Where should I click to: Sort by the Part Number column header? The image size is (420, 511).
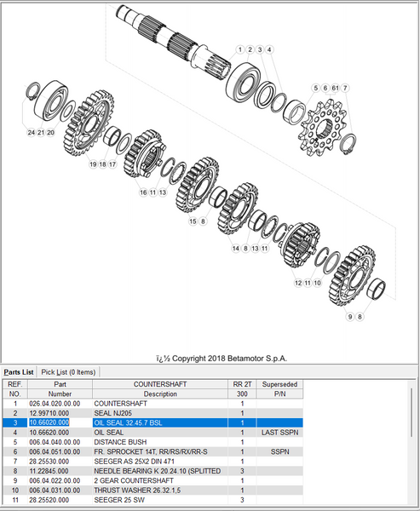pos(60,389)
